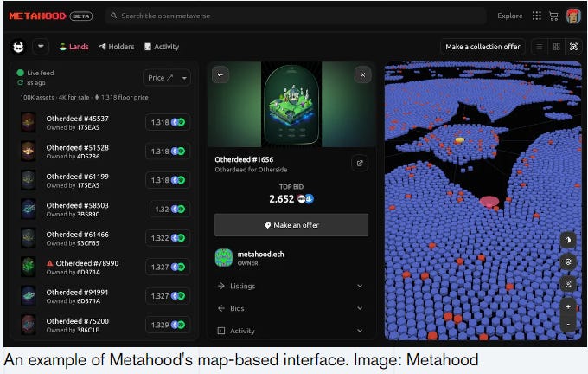The image size is (588, 374).
Task: Open the apps grid icon
Action: 537,16
